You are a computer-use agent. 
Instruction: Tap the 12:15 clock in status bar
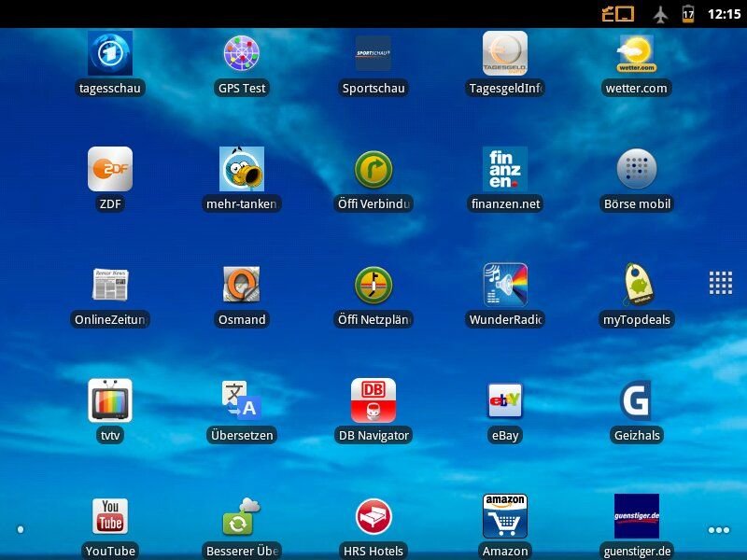(725, 14)
